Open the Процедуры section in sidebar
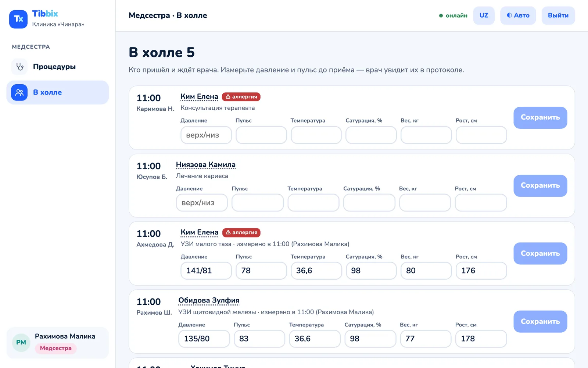588x368 pixels. 58,67
